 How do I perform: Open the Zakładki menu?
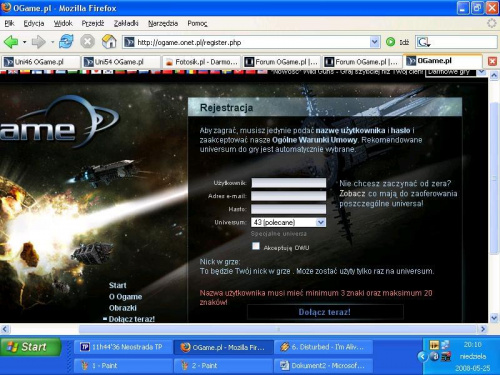[x=126, y=23]
